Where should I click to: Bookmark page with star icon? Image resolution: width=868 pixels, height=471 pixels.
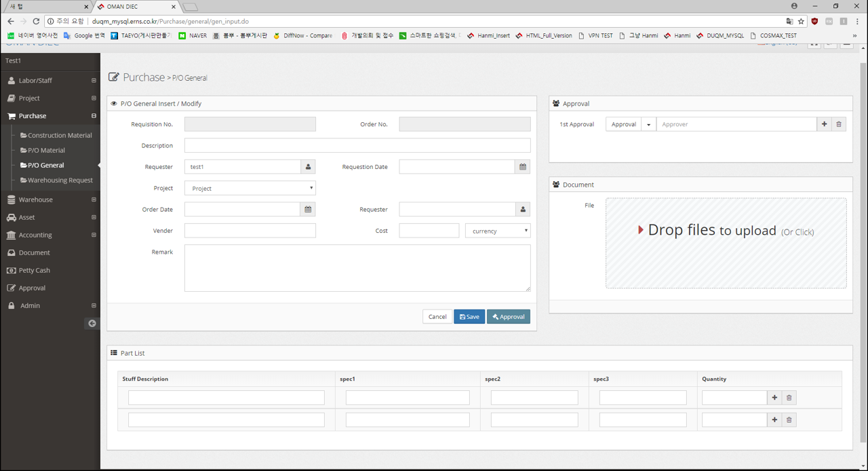pyautogui.click(x=801, y=21)
